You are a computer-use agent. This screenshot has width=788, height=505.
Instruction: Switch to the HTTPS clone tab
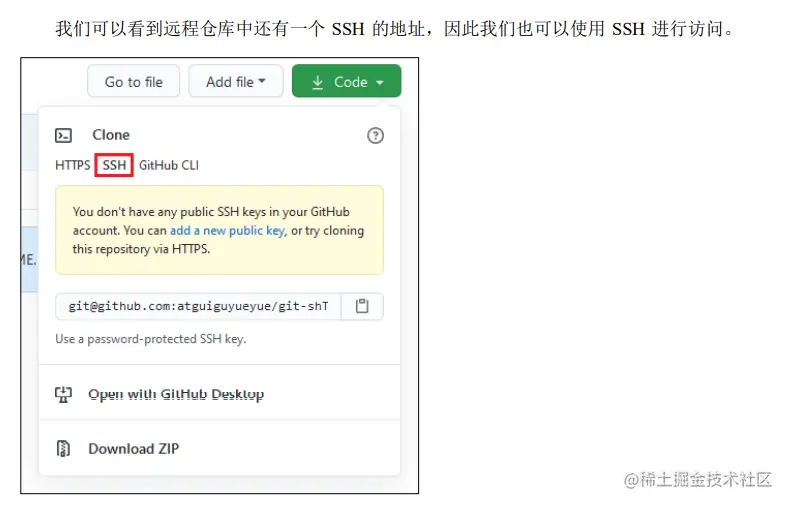tap(72, 165)
